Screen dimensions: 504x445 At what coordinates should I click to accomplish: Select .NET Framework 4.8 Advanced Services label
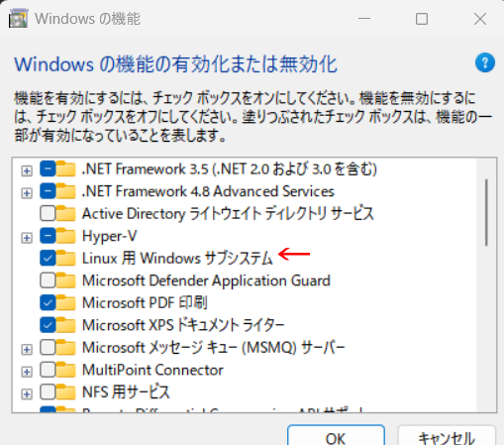(208, 191)
